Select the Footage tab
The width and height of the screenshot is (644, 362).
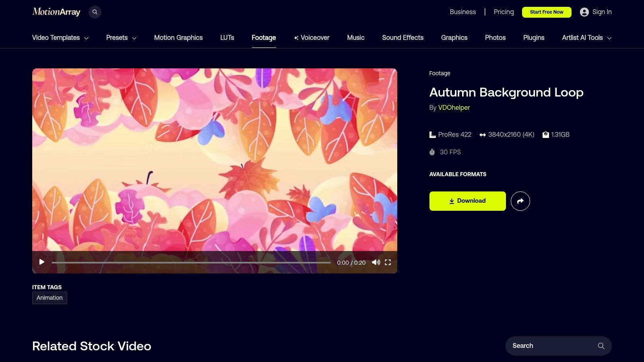pos(264,37)
